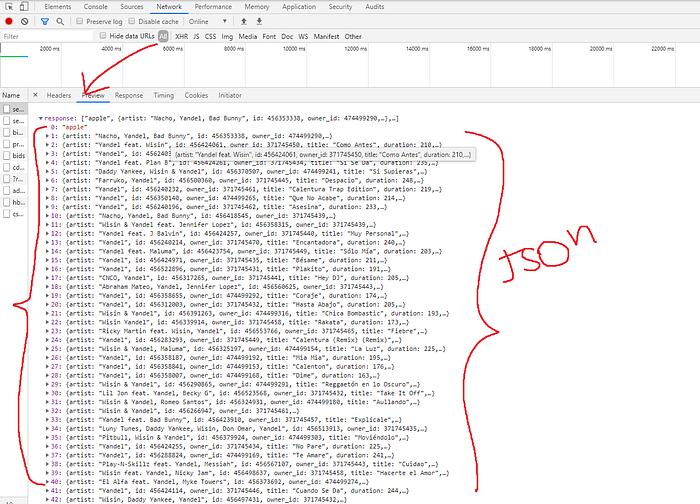Enable the Preserve log checkbox
Image resolution: width=700 pixels, height=504 pixels.
point(79,21)
